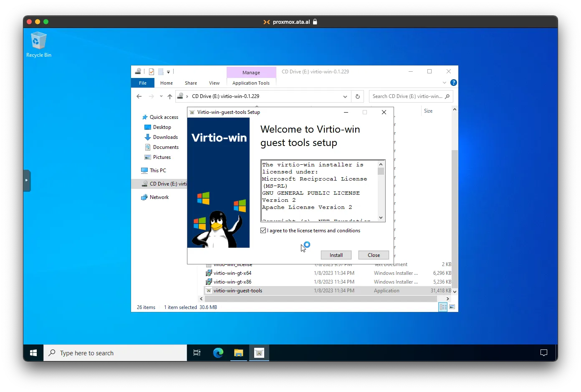Screen dimensions: 581x392
Task: Click virtio-win-guest-tools application icon
Action: [209, 291]
